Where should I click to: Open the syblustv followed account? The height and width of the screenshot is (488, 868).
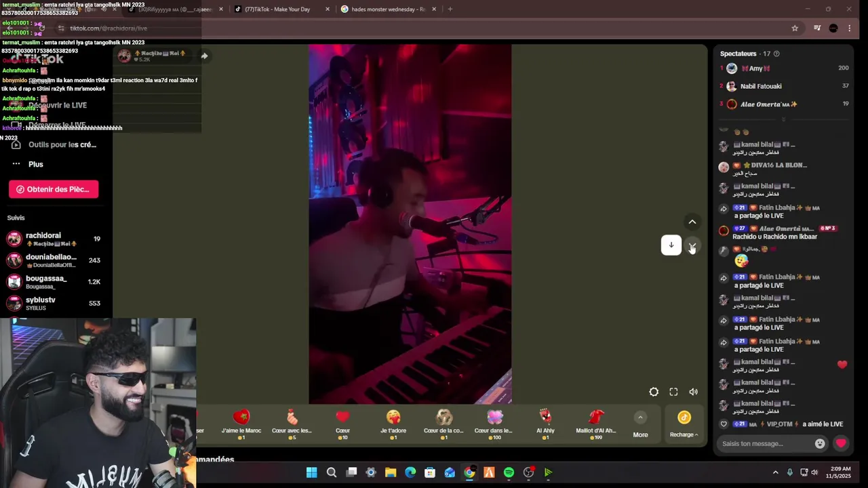(54, 303)
